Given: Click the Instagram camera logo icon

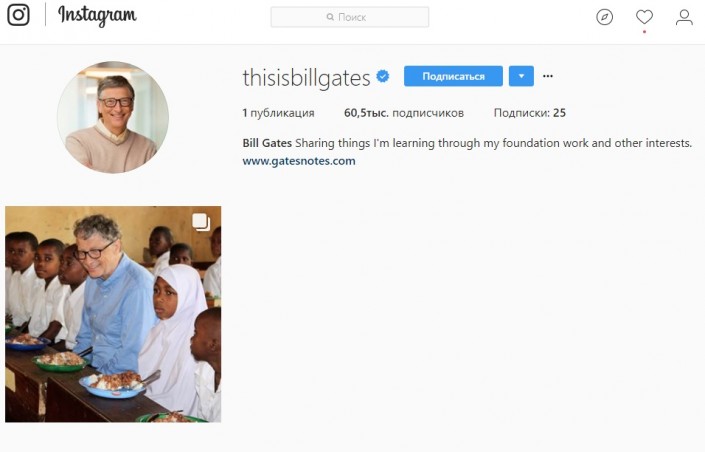Looking at the screenshot, I should (18, 15).
